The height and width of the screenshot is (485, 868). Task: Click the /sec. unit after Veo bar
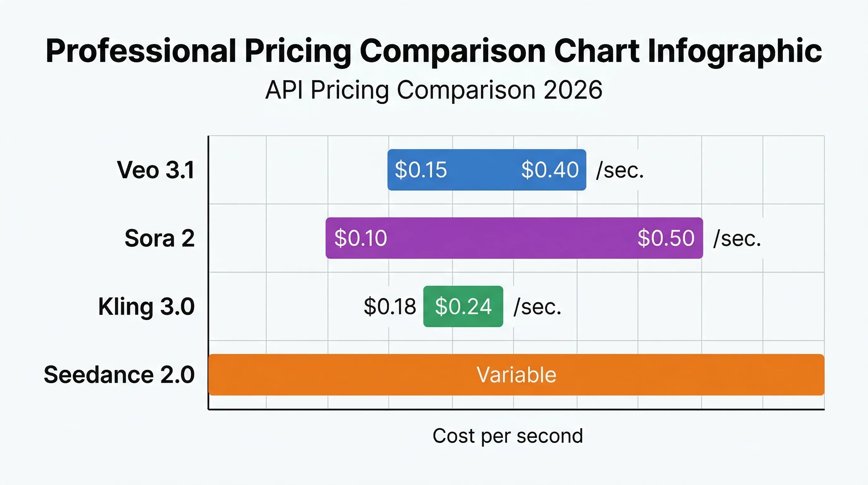click(x=620, y=170)
